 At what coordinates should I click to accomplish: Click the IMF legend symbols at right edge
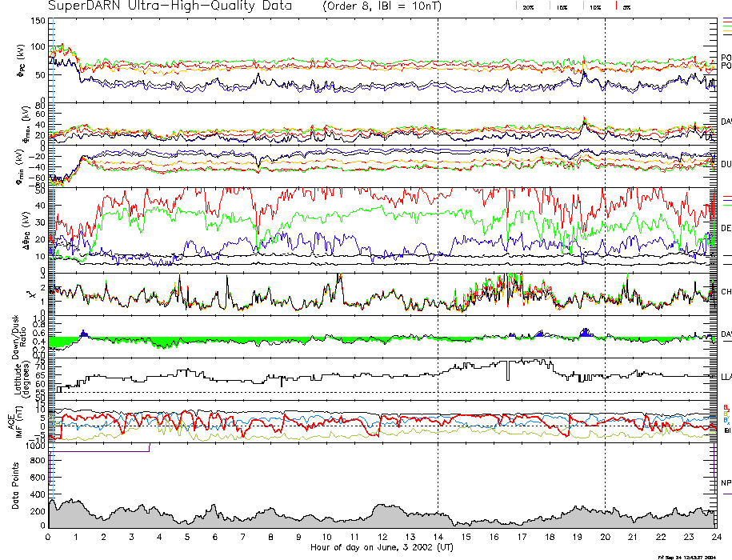726,418
